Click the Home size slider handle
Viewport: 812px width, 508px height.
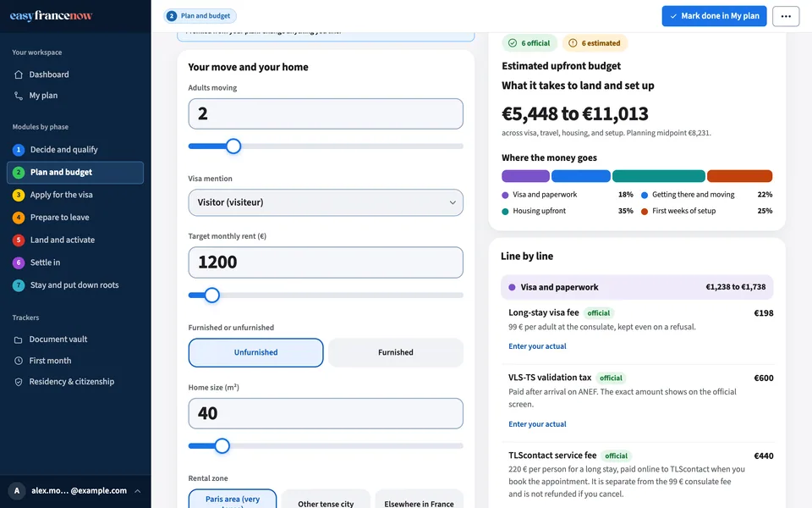(x=222, y=446)
